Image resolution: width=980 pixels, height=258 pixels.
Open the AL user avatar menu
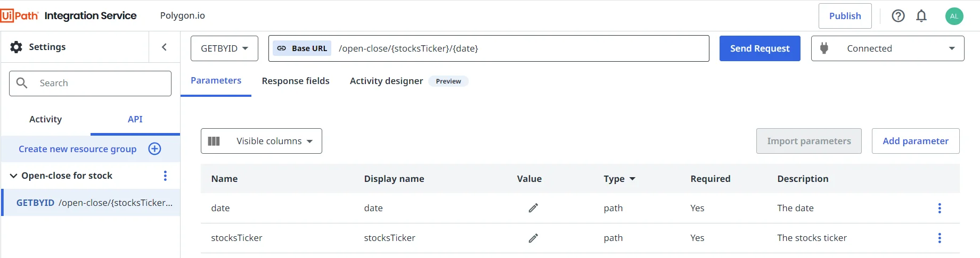coord(954,16)
